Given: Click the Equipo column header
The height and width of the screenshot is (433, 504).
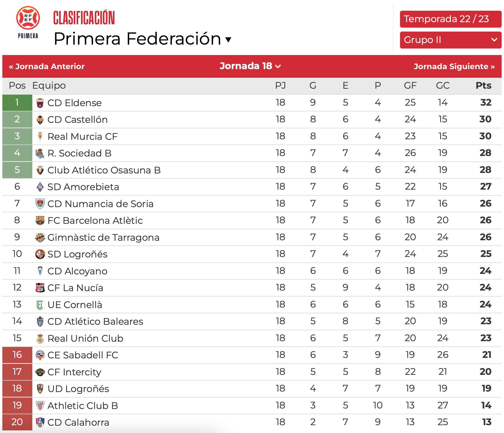Looking at the screenshot, I should (49, 86).
